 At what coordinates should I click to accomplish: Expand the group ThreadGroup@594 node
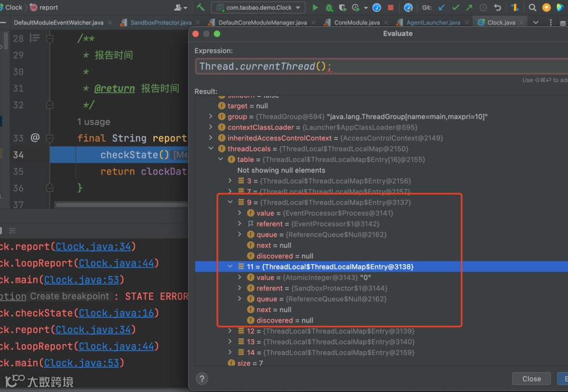pyautogui.click(x=210, y=116)
